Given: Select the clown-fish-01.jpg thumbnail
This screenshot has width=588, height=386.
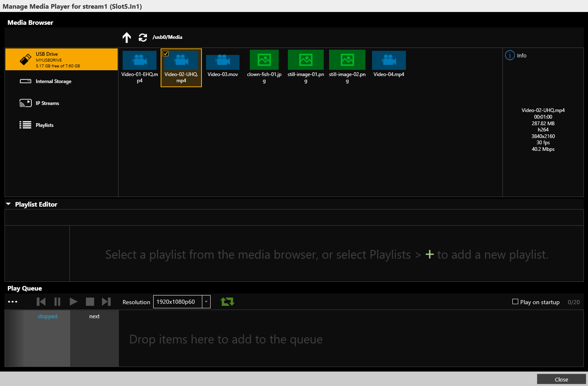Looking at the screenshot, I should click(x=264, y=60).
